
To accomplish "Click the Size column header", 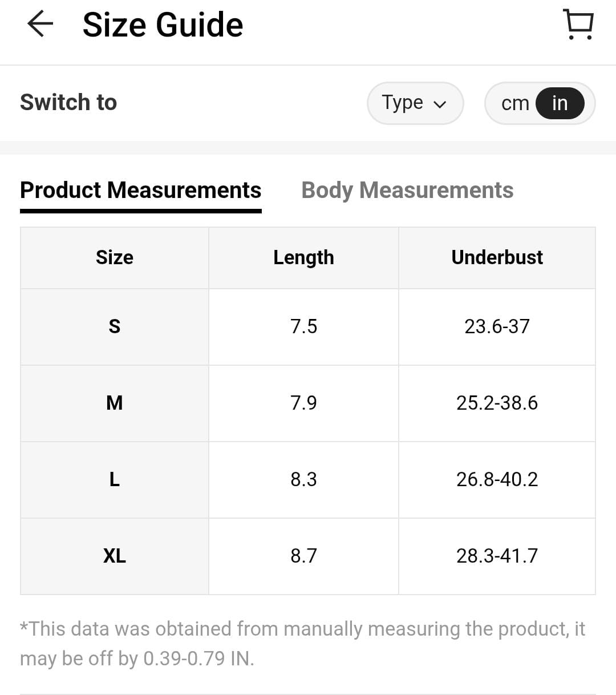I will pos(115,257).
